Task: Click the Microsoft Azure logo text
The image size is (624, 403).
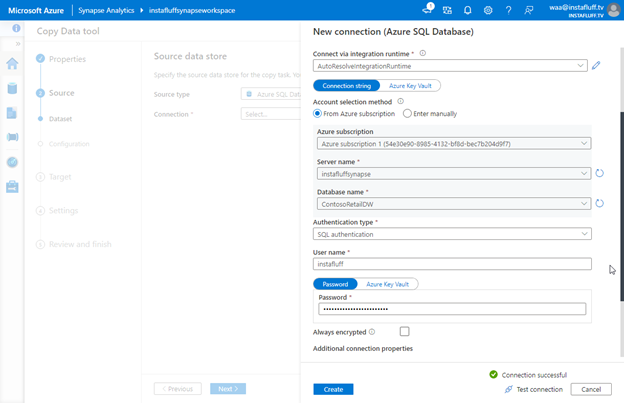Action: (36, 10)
